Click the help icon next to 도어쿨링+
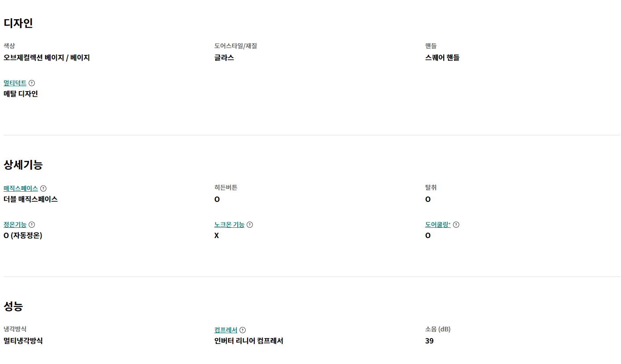The image size is (621, 364). pyautogui.click(x=456, y=225)
